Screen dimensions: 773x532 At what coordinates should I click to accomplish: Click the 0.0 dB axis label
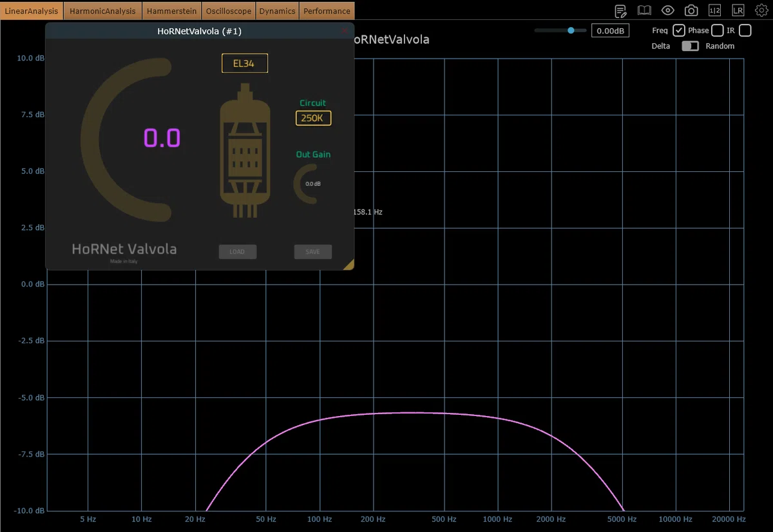(x=33, y=285)
